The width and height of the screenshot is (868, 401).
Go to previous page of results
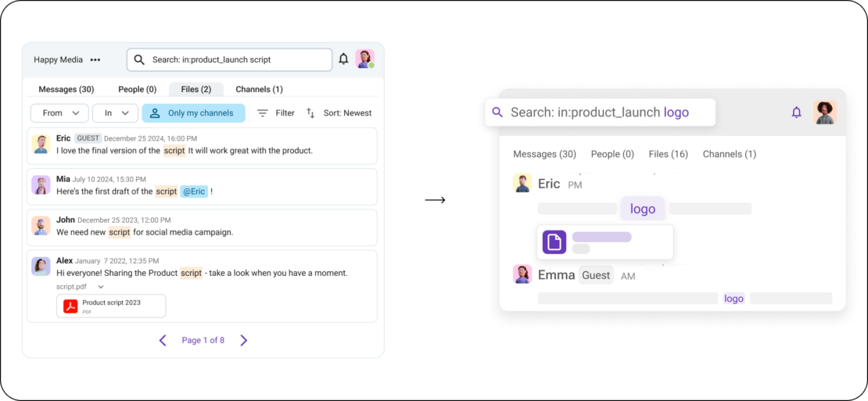pos(163,340)
